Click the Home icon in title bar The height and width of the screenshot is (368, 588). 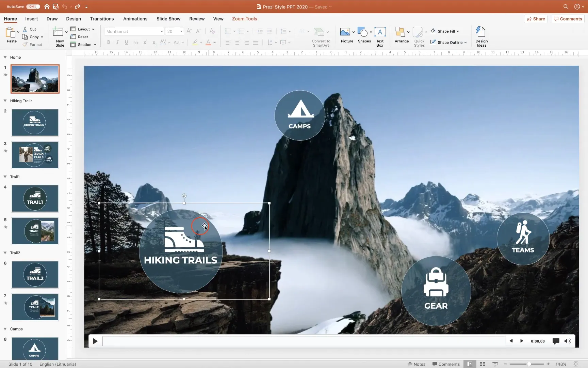[x=47, y=6]
